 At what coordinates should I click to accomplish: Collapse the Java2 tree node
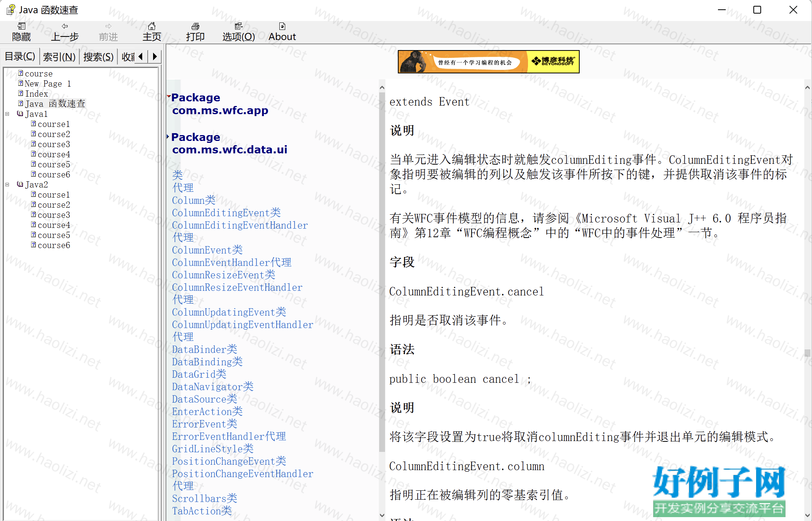[x=7, y=185]
